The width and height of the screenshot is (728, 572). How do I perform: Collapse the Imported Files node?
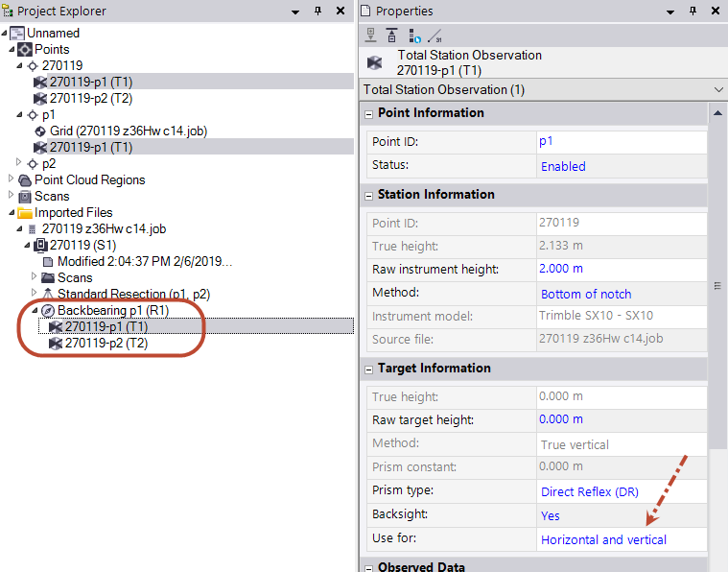click(x=12, y=212)
